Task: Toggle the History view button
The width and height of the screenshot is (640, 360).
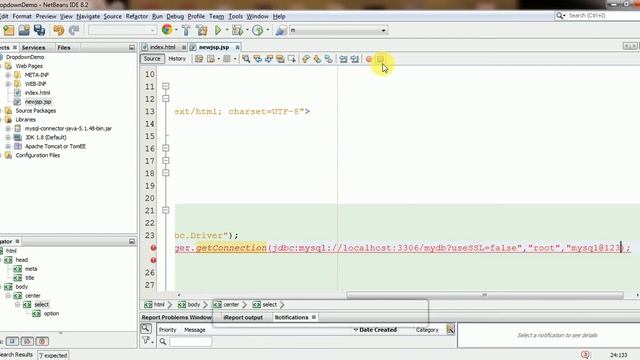Action: tap(177, 59)
